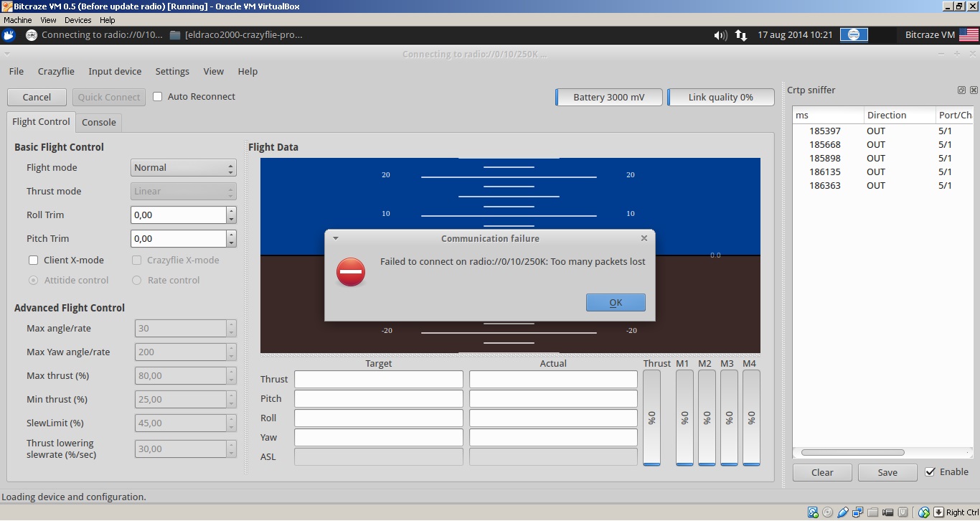
Task: Click the volume speaker icon in panel
Action: pyautogui.click(x=720, y=35)
